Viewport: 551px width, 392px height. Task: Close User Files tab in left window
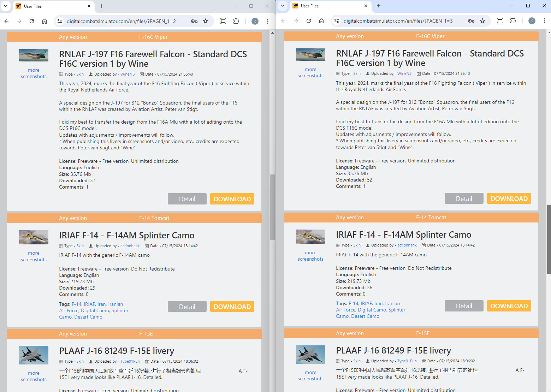click(x=89, y=6)
